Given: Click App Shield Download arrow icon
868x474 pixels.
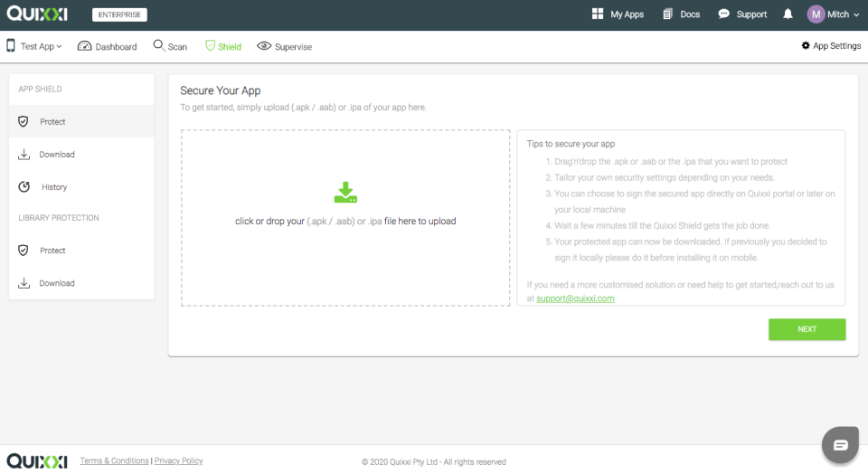Looking at the screenshot, I should (24, 154).
